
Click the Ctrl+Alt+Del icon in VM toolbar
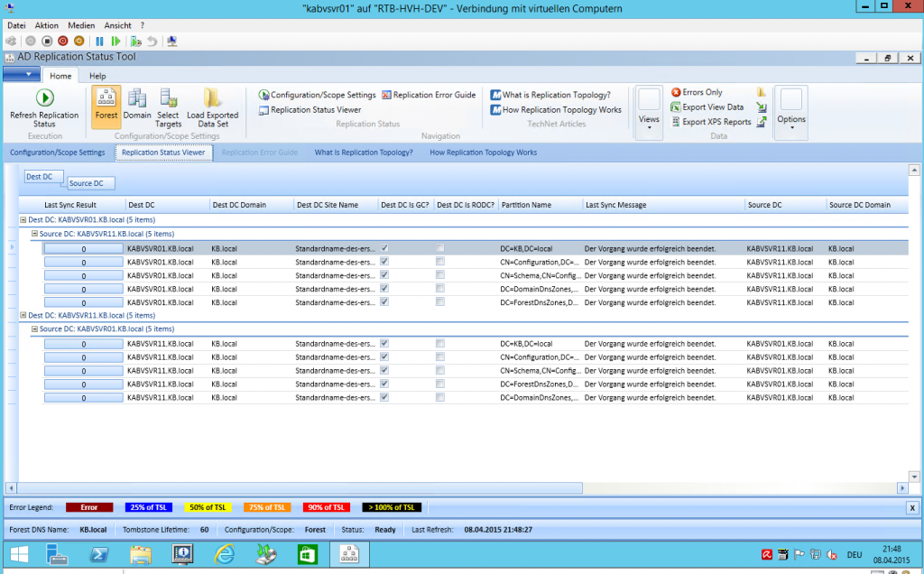pyautogui.click(x=11, y=42)
